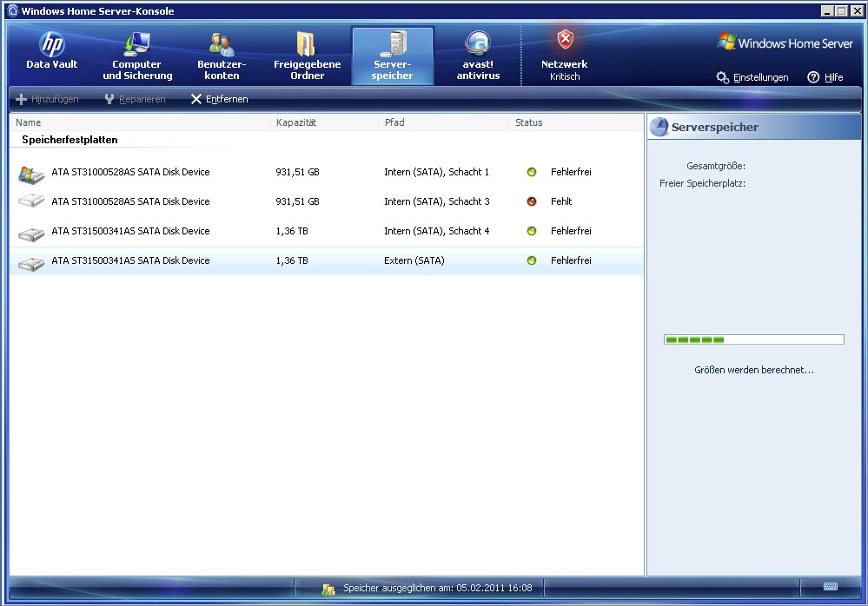The image size is (868, 606).
Task: Click 'Größen werden berechnet...' text
Action: (x=754, y=370)
